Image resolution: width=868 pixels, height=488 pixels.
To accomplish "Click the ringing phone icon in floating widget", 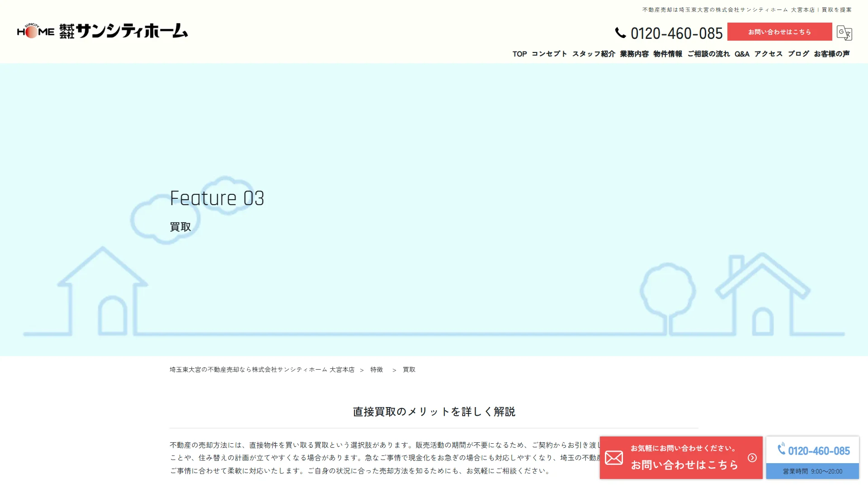I will (x=781, y=449).
